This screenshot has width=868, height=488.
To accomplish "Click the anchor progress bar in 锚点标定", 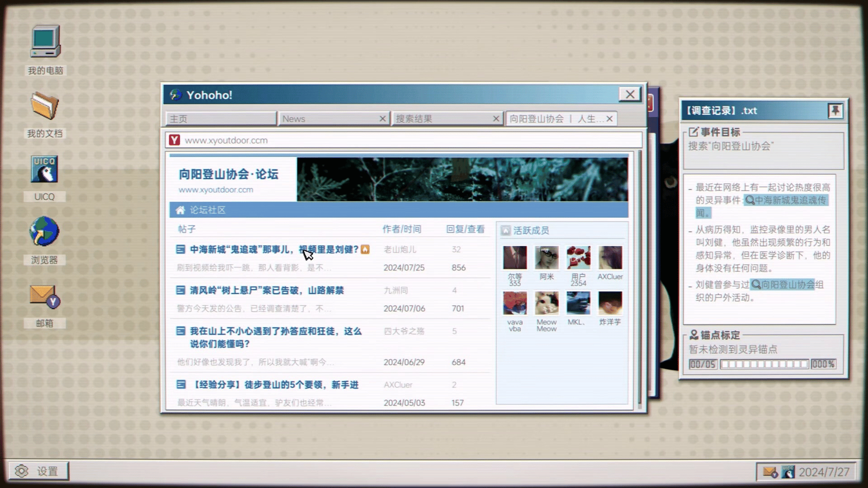I will [x=764, y=364].
